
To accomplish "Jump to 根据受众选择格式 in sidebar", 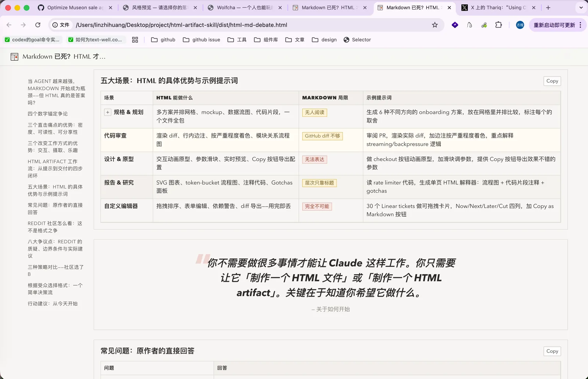I will coord(55,289).
